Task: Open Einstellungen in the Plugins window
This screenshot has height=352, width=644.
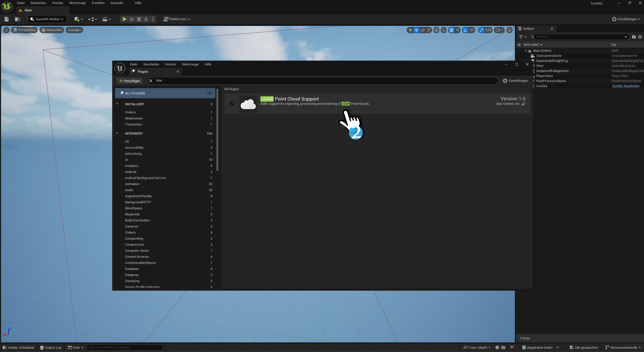Action: [x=515, y=81]
